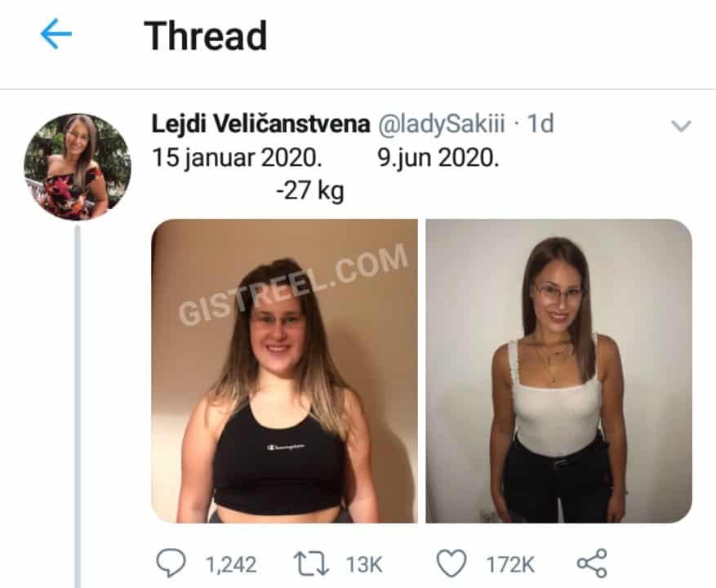The width and height of the screenshot is (716, 588).
Task: Click the 1d timestamp
Action: pos(540,124)
